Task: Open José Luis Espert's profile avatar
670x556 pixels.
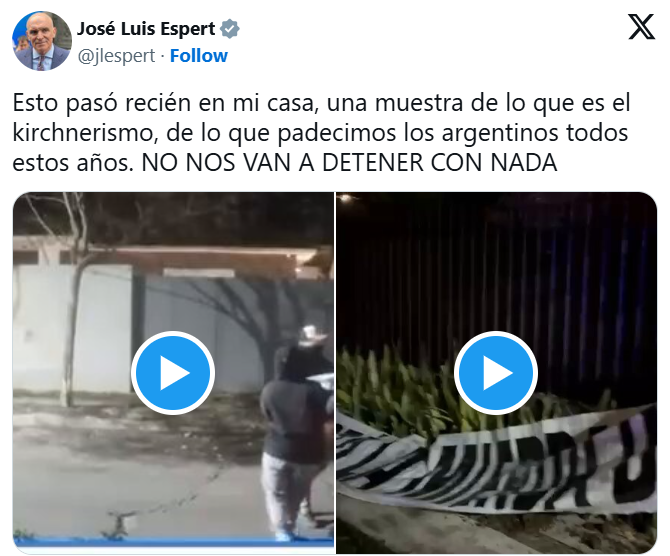Action: pos(42,41)
